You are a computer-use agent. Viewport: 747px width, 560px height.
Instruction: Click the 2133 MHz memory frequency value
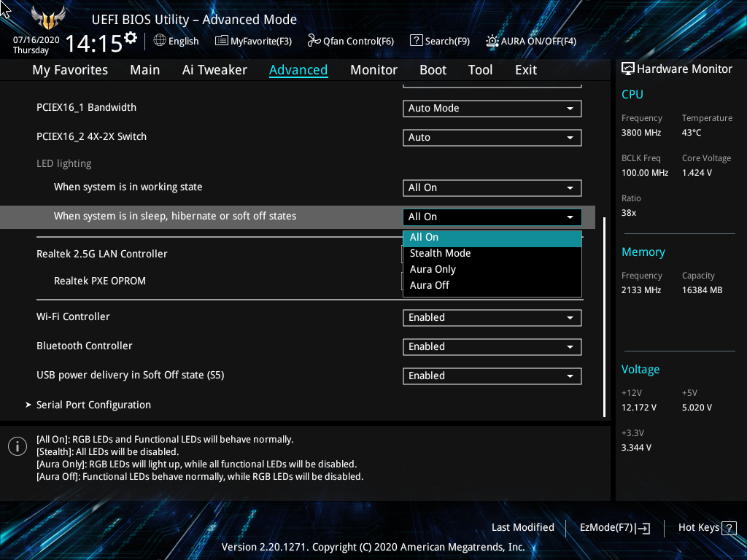click(640, 290)
